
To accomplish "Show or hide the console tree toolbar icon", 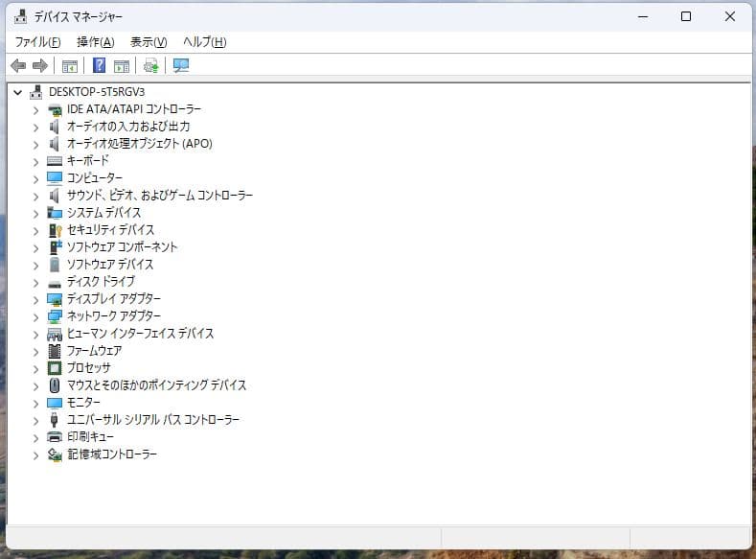I will [x=69, y=66].
